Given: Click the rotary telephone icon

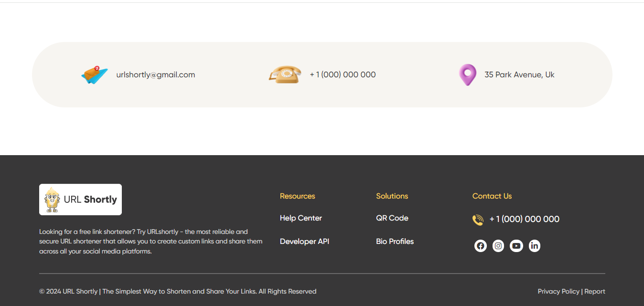Looking at the screenshot, I should [x=285, y=74].
